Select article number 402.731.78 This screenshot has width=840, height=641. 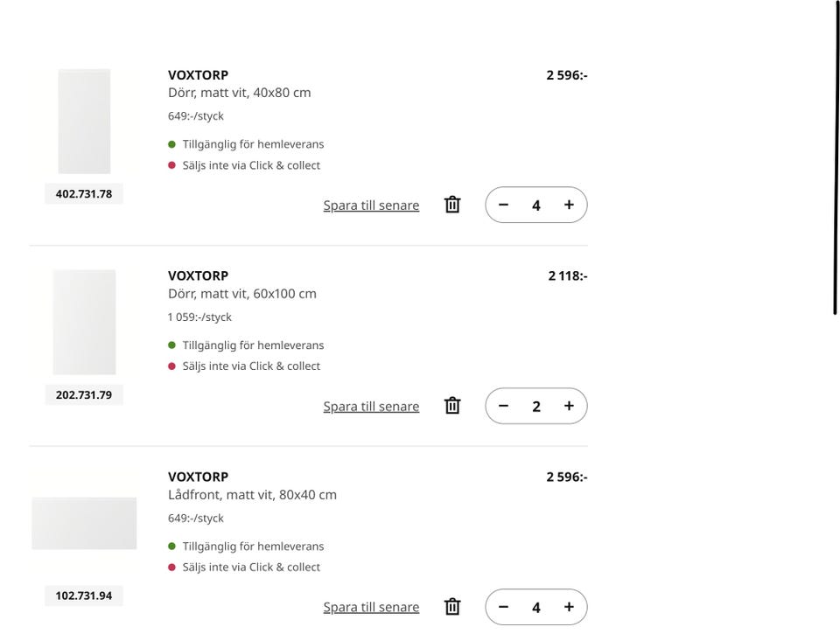(x=84, y=194)
